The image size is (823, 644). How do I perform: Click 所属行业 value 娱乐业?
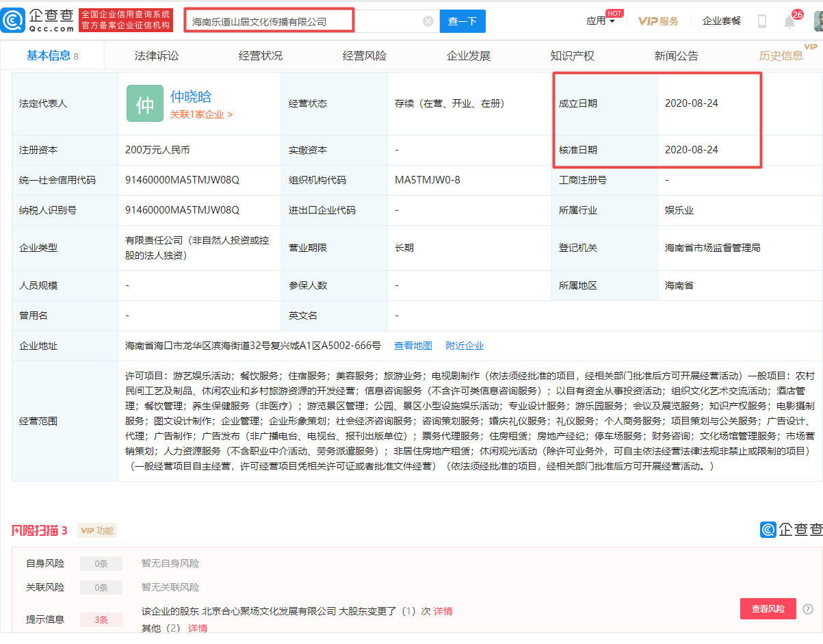pyautogui.click(x=679, y=211)
